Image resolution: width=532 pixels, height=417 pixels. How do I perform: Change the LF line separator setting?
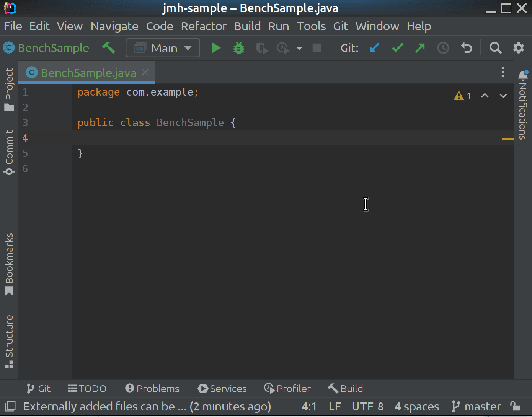click(335, 406)
